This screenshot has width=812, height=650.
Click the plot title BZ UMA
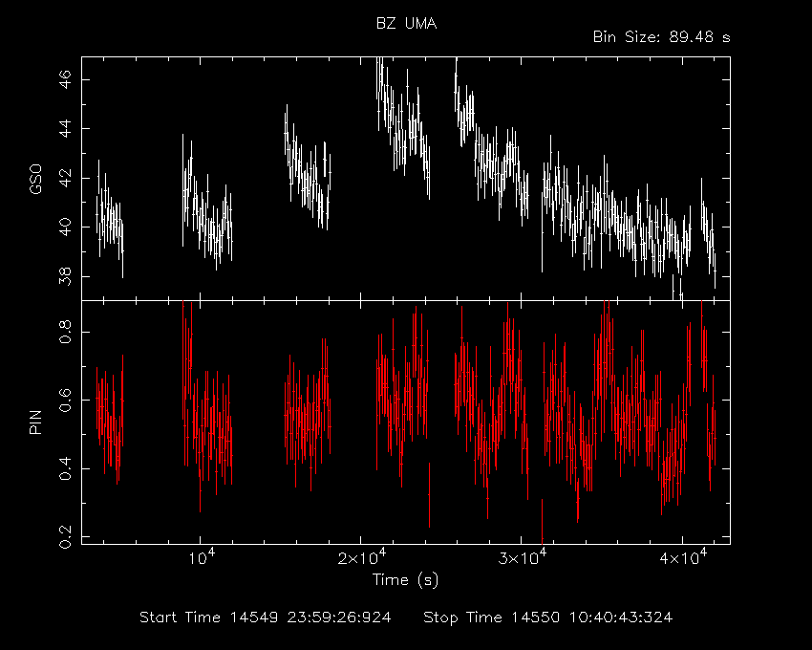(x=407, y=24)
